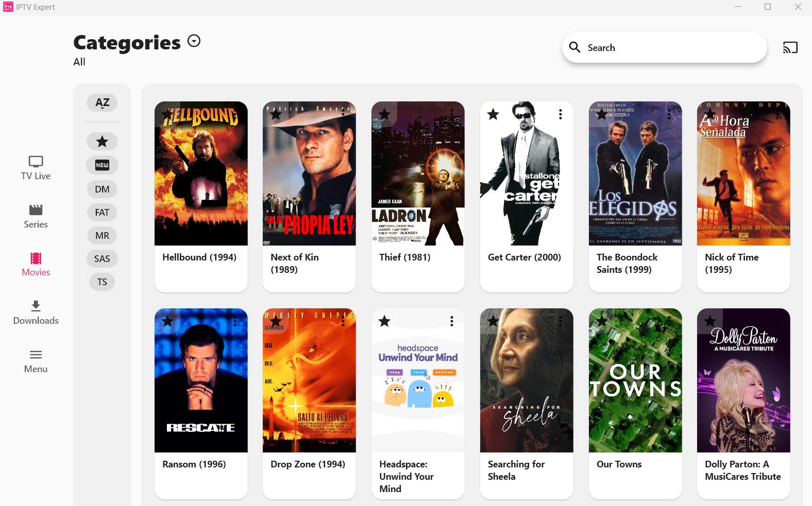Click the 'Searching for Sheela' title
812x506 pixels.
click(x=516, y=470)
